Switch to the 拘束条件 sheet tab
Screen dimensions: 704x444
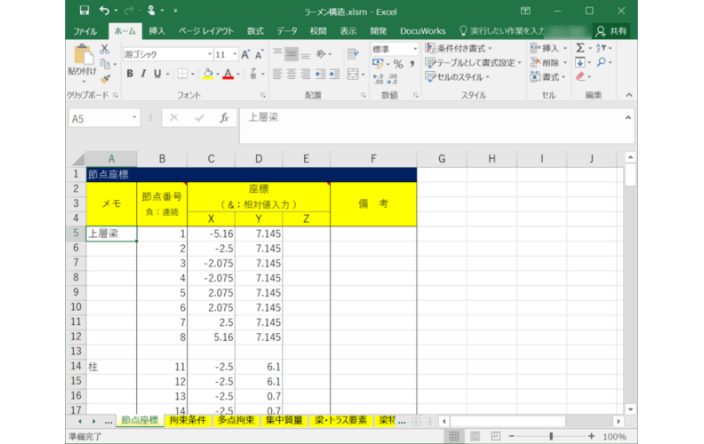(187, 421)
